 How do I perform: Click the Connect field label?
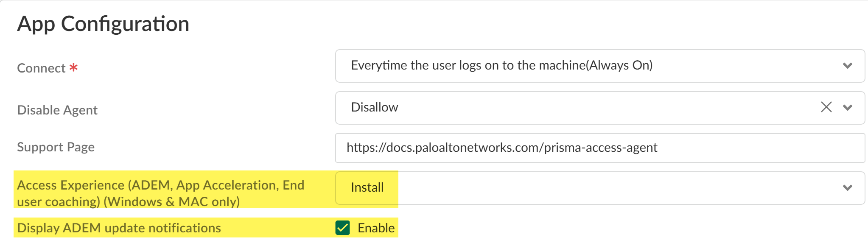tap(41, 68)
